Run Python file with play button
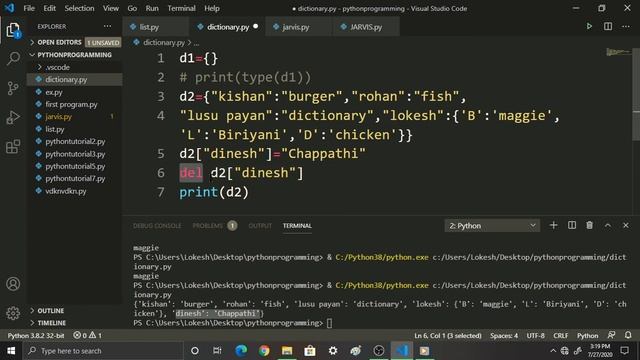The width and height of the screenshot is (640, 360). (589, 27)
